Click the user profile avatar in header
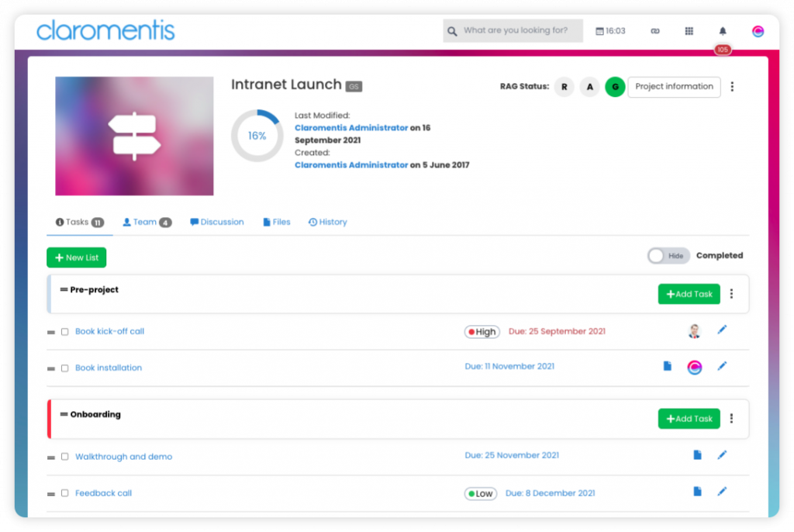This screenshot has width=794, height=532. [758, 31]
